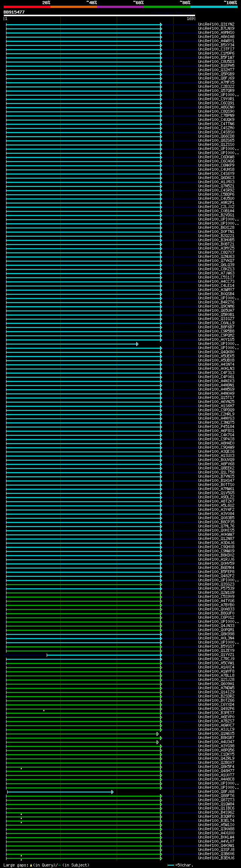Image resolution: width=241 pixels, height=868 pixels.
Task: Select hit label UniRef100_A7BLL8
Action: click(x=216, y=676)
